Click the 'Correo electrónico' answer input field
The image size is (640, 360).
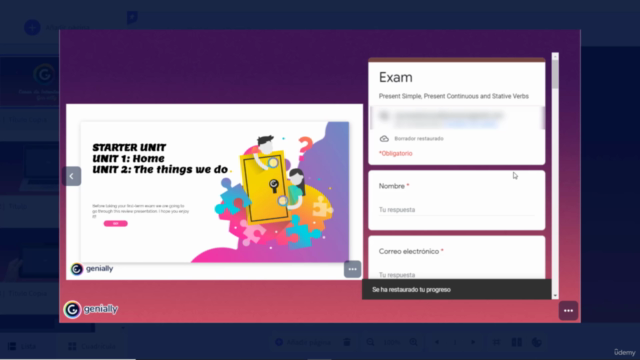pos(456,275)
